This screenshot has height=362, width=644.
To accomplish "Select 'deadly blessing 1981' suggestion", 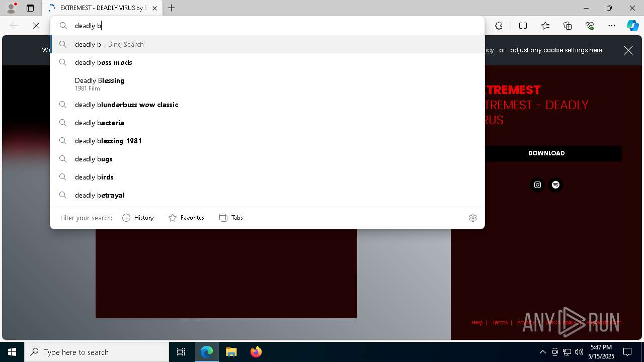I will point(267,141).
